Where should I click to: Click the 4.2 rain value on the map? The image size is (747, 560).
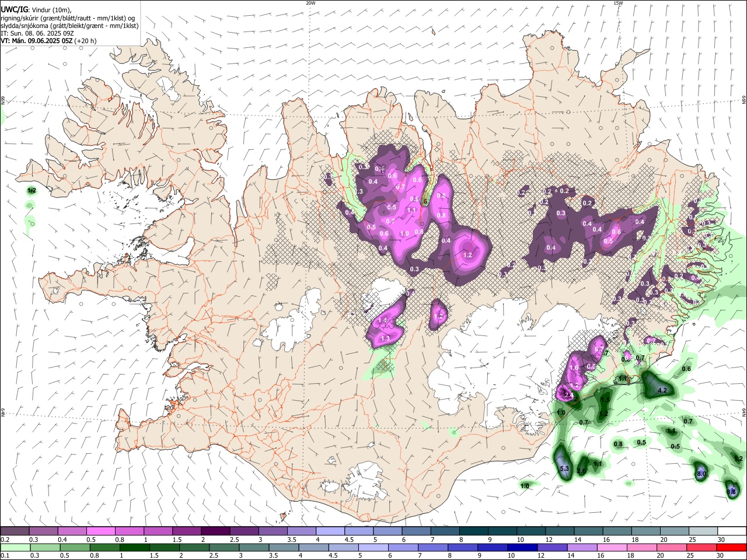point(662,390)
